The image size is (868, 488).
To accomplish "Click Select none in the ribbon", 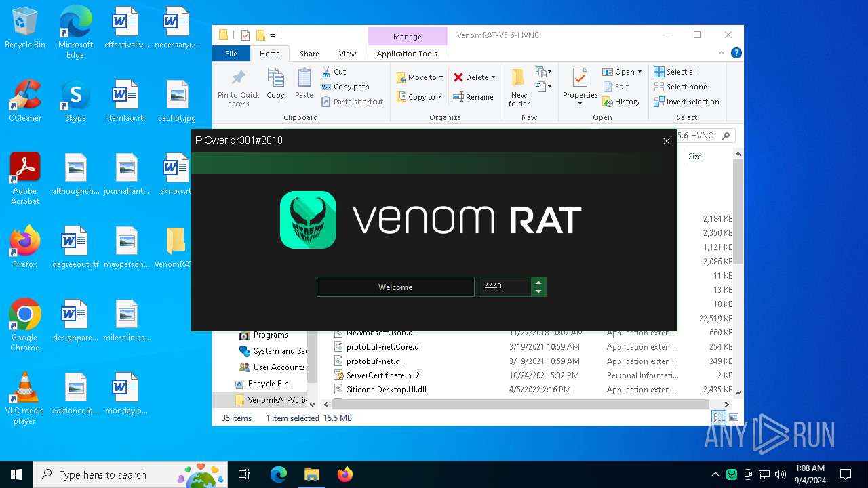I will point(680,87).
